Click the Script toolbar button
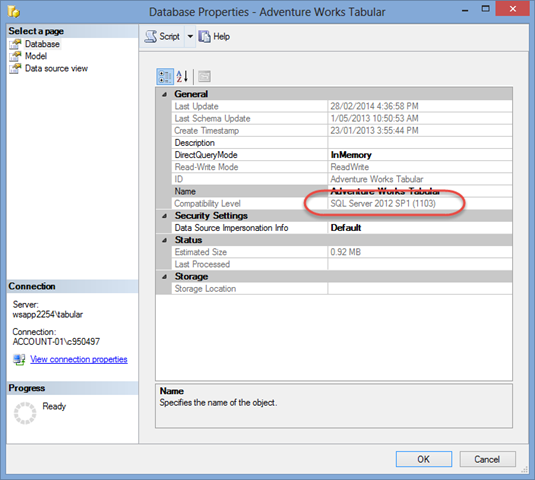535x480 pixels. coord(163,36)
